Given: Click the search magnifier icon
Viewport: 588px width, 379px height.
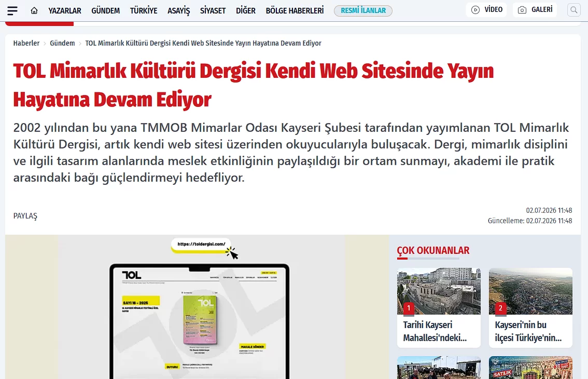Looking at the screenshot, I should click(574, 10).
